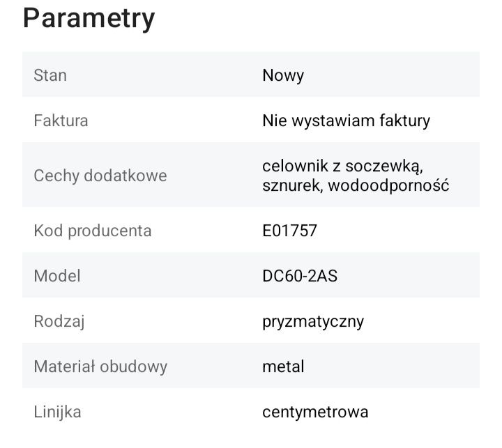
Task: Click the Linijka parameter label
Action: click(57, 412)
